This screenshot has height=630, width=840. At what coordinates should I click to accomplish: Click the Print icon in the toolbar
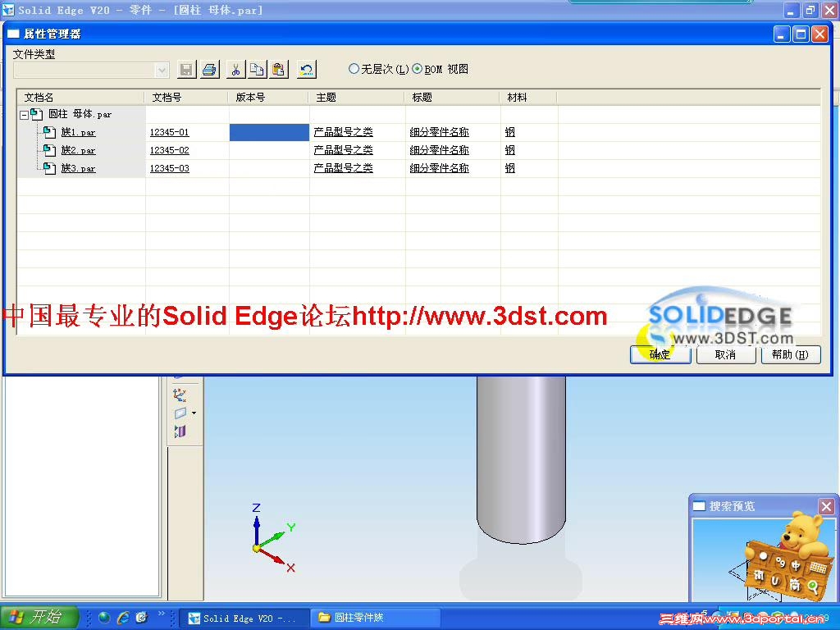click(x=209, y=69)
